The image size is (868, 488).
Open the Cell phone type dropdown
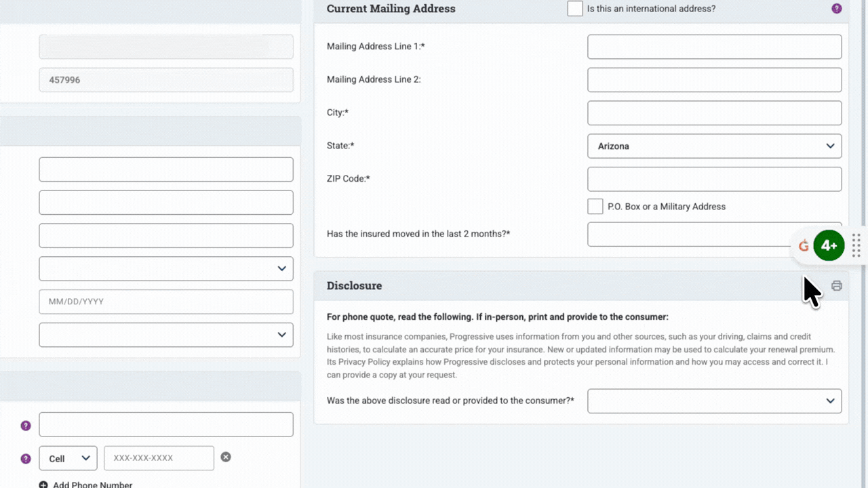click(x=68, y=459)
